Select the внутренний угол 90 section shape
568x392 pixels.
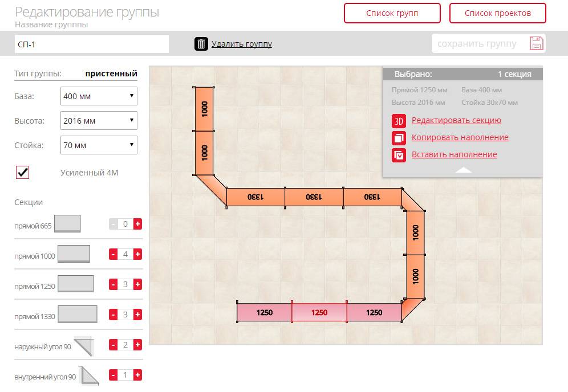[89, 375]
